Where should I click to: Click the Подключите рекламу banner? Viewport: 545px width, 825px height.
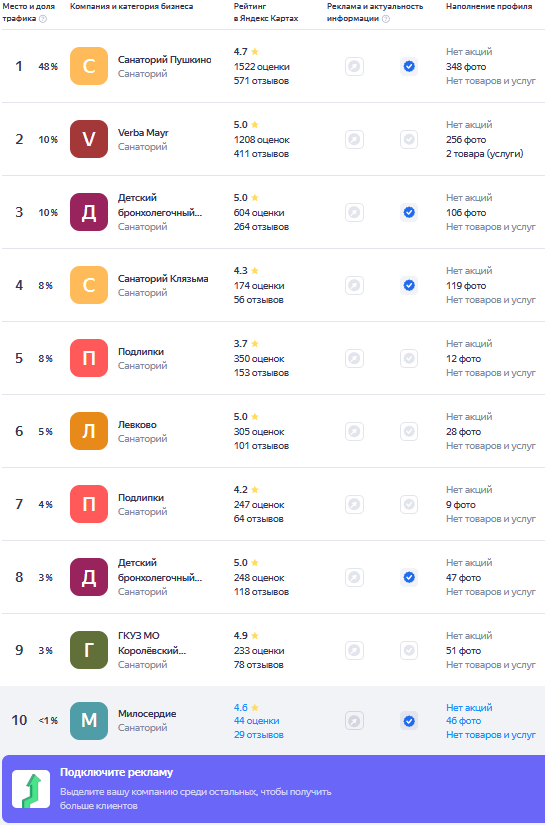(x=272, y=789)
